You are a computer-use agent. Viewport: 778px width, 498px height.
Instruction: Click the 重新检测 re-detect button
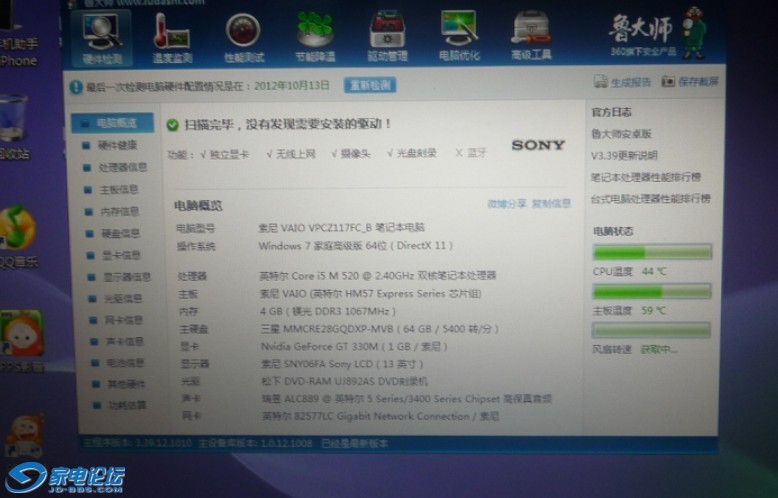click(370, 85)
